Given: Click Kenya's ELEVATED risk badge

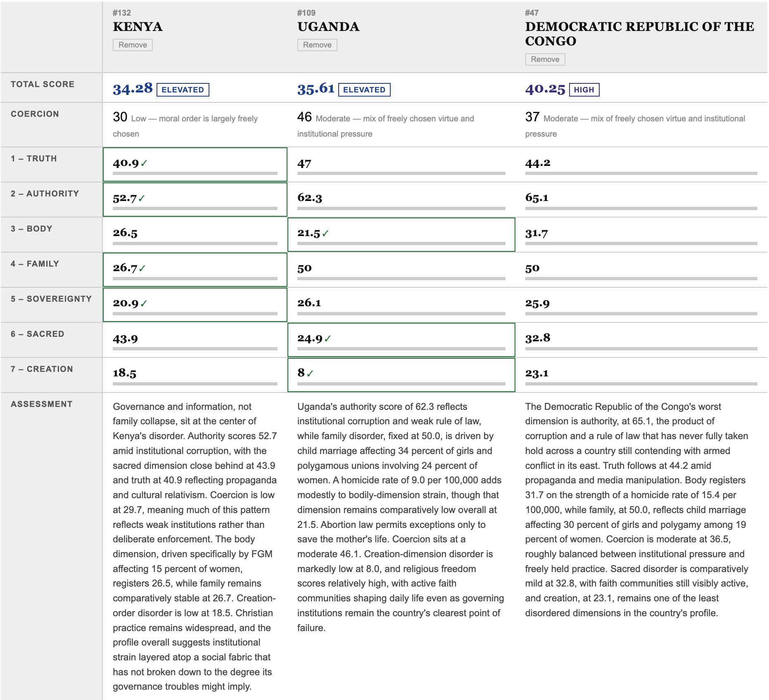Looking at the screenshot, I should pyautogui.click(x=183, y=90).
